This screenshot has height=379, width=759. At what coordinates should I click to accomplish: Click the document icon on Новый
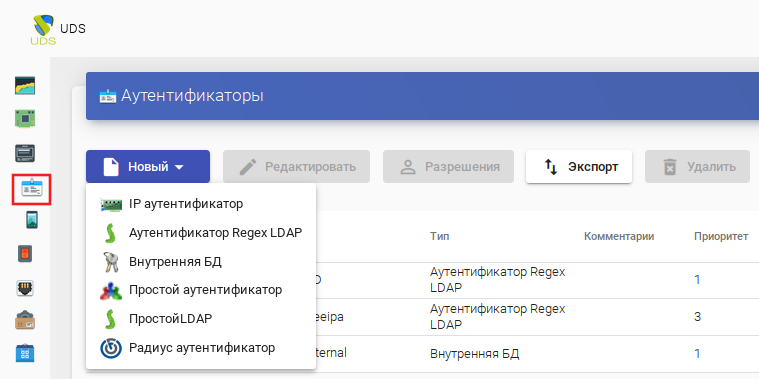(111, 167)
